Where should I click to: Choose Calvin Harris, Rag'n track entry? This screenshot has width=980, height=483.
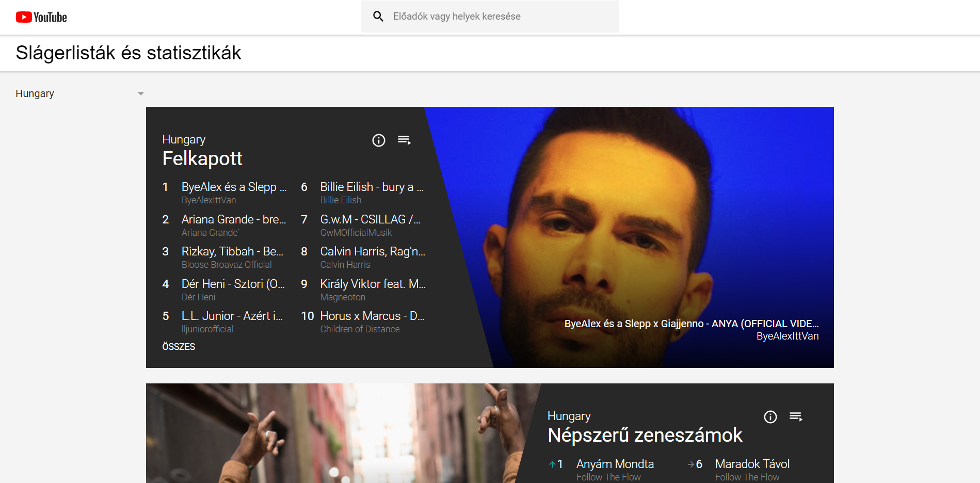point(372,251)
